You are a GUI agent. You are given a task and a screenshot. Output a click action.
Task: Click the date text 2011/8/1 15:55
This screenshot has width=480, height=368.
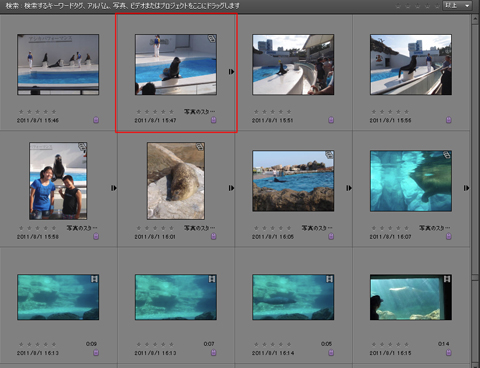click(x=390, y=120)
